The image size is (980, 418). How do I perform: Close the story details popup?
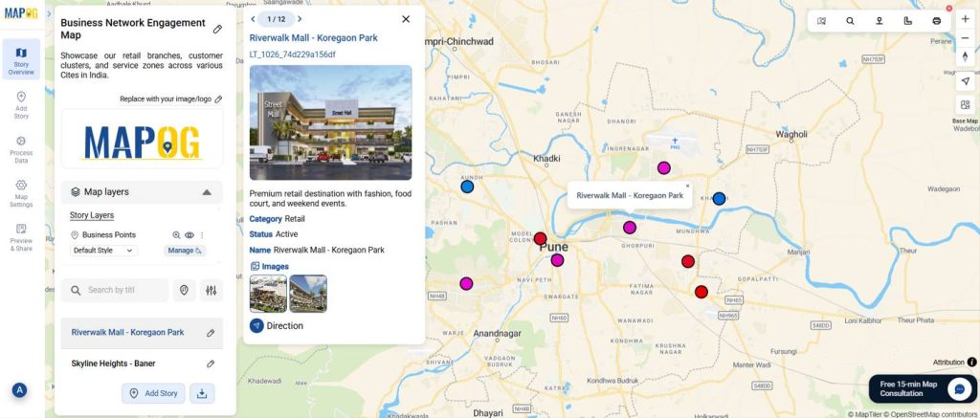pyautogui.click(x=406, y=19)
